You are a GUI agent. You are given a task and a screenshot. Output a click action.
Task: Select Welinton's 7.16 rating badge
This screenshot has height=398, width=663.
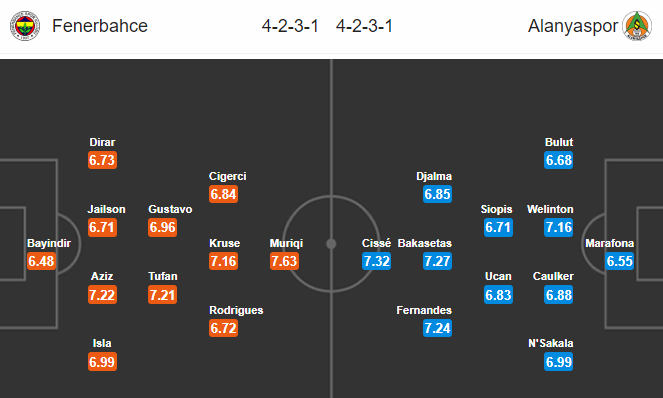(559, 227)
